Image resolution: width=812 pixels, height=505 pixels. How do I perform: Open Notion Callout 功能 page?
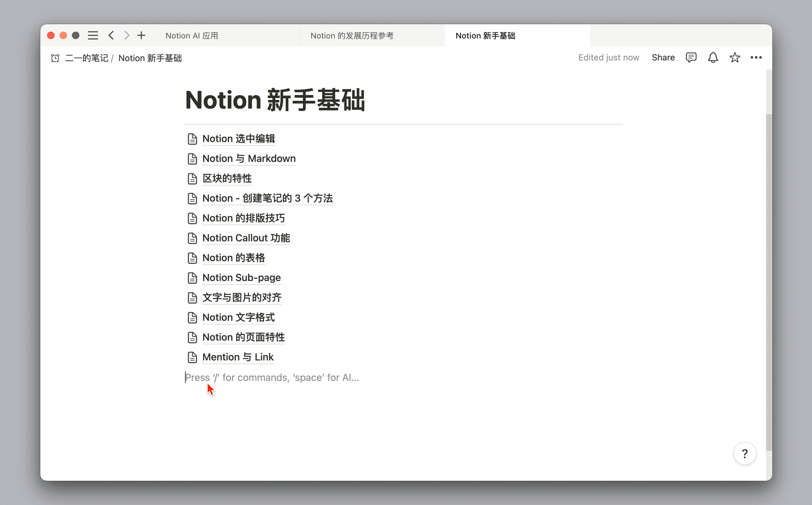(x=246, y=238)
